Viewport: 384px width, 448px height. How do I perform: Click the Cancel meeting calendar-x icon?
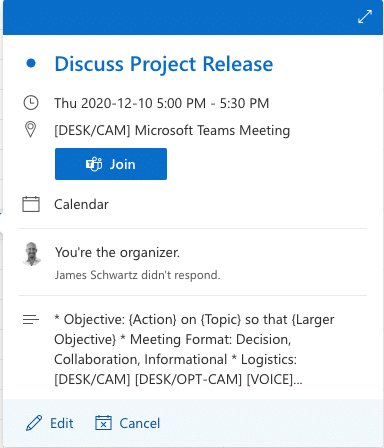[x=103, y=423]
